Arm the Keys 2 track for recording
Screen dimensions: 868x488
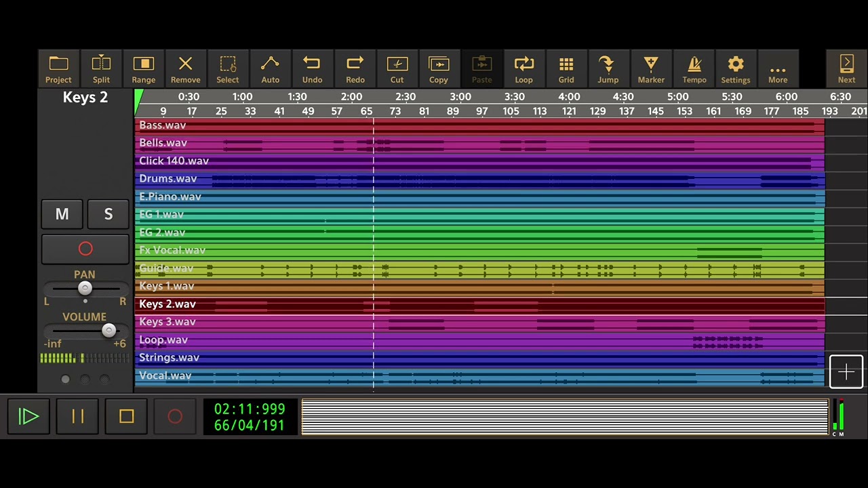(x=85, y=249)
